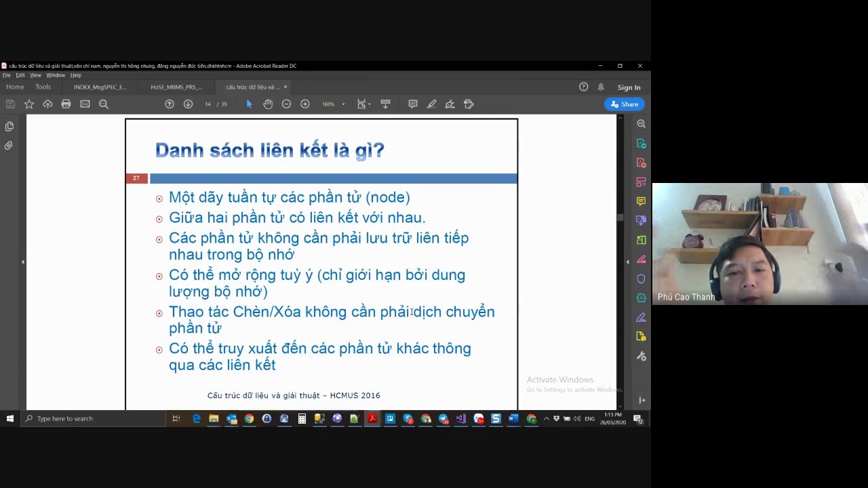Screen dimensions: 868x488
Task: Click the Zoom in plus icon
Action: [305, 104]
